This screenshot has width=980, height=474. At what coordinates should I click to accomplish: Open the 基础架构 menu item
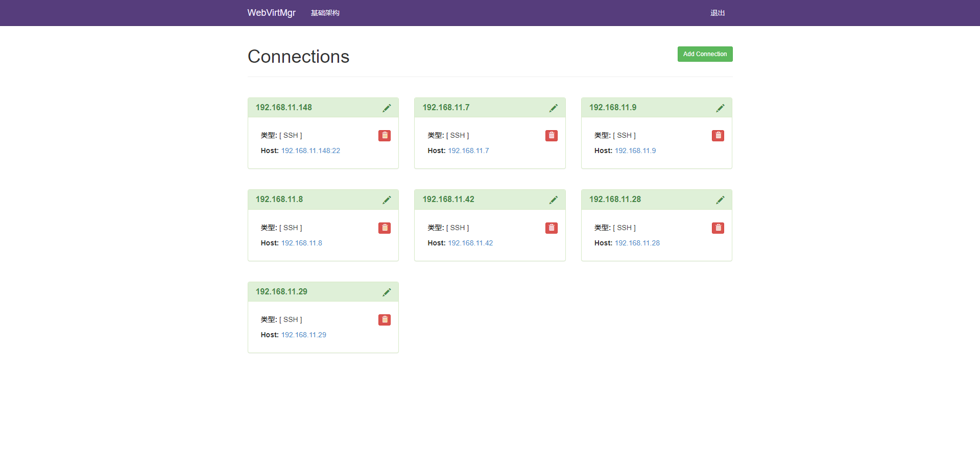click(325, 13)
